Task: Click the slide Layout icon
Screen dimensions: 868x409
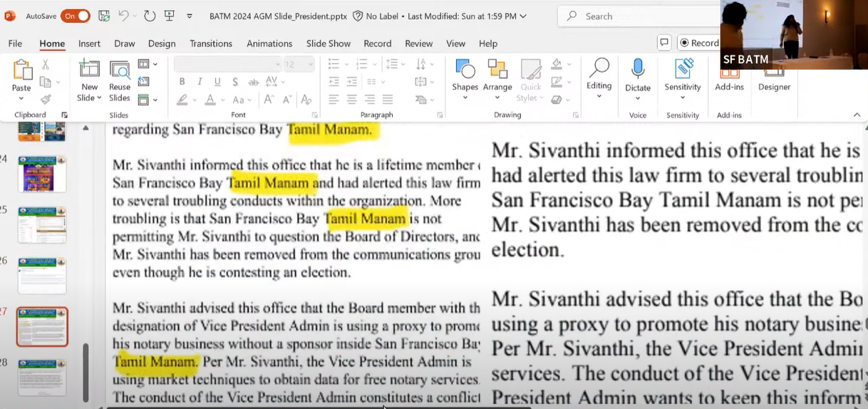Action: [x=143, y=64]
